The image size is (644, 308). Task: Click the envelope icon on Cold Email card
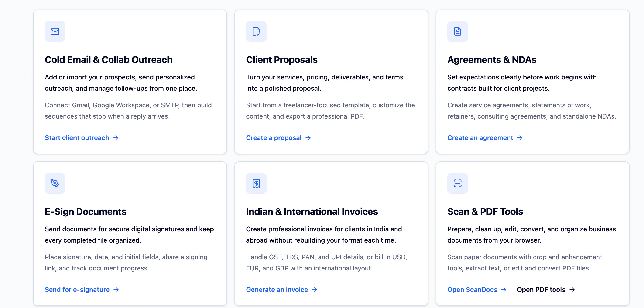tap(55, 31)
